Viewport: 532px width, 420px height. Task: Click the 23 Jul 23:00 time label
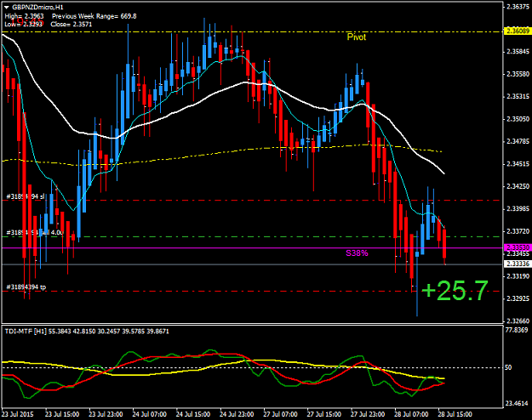point(106,414)
